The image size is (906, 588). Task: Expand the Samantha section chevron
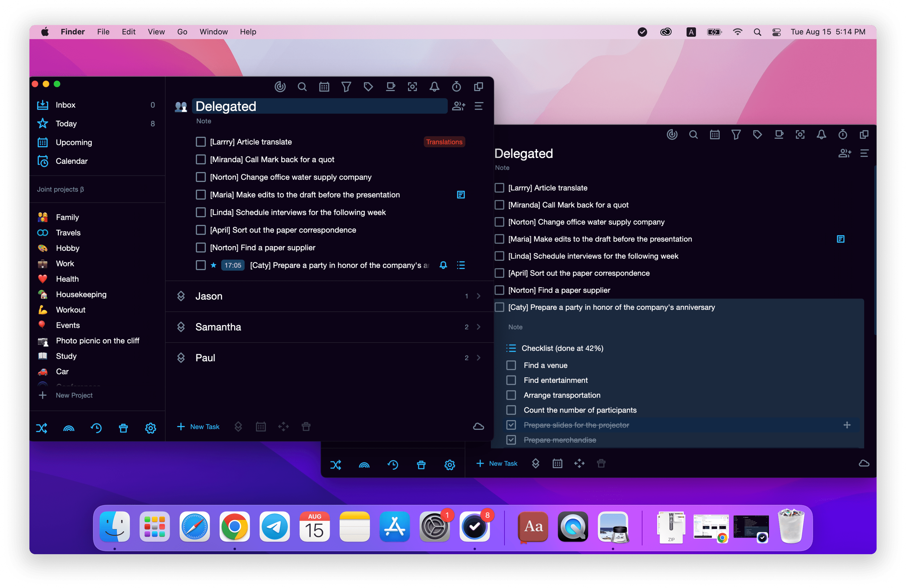(x=479, y=327)
